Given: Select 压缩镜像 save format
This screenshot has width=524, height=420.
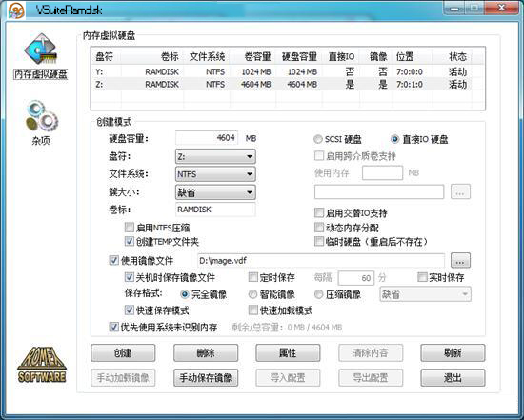Looking at the screenshot, I should click(318, 294).
